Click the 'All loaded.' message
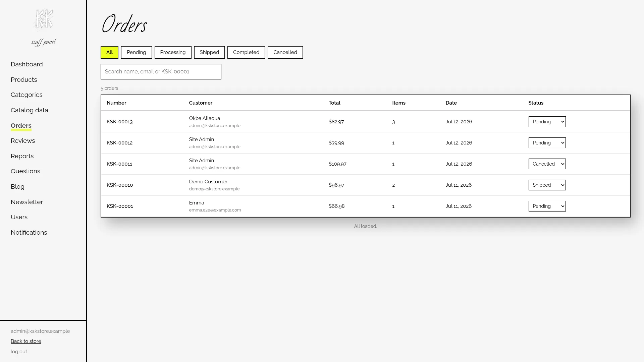The width and height of the screenshot is (644, 362). coord(366,226)
